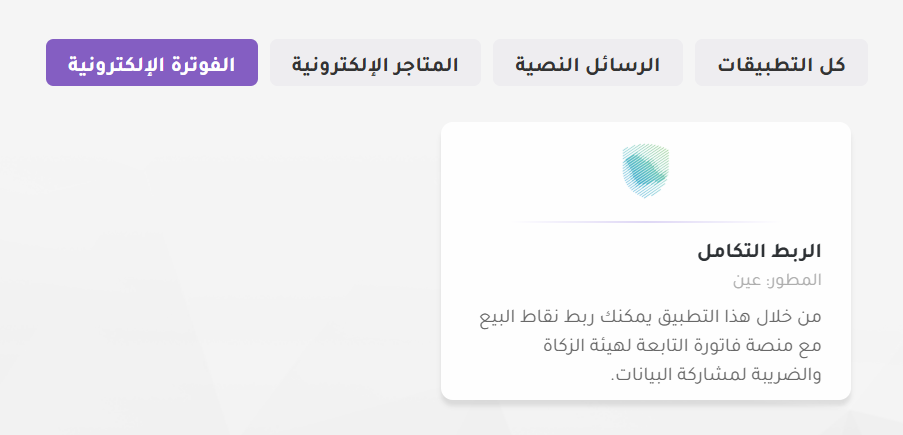The height and width of the screenshot is (435, 903).
Task: Select the الرسائل النصية tab
Action: (587, 63)
